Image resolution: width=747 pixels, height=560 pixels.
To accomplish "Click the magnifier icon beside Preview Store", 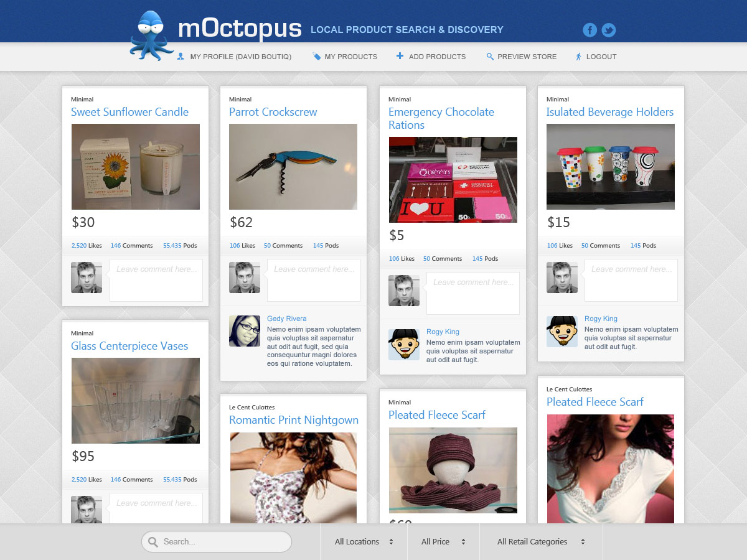I will [x=490, y=57].
